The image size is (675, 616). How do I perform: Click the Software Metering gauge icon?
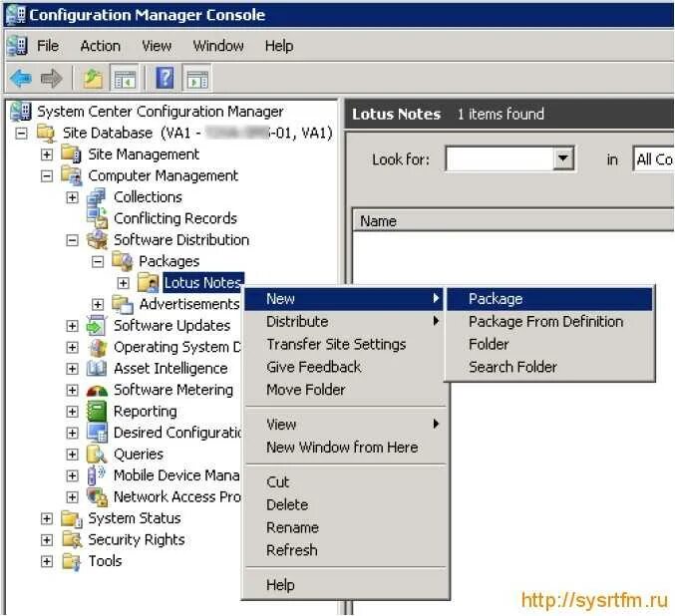(97, 390)
